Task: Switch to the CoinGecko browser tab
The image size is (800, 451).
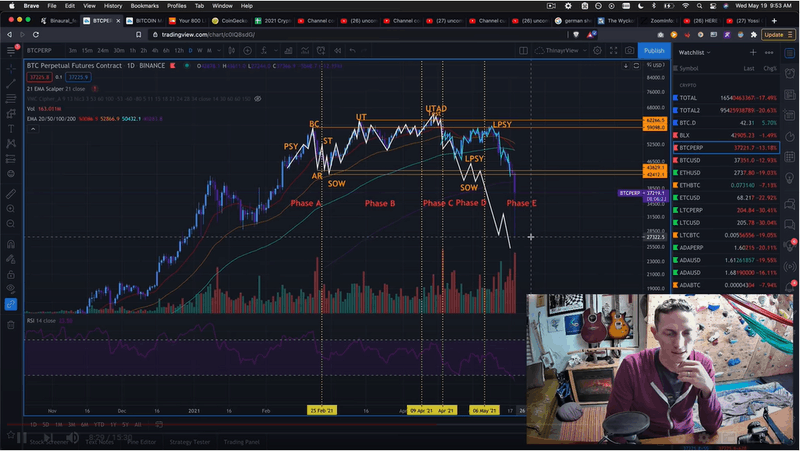Action: pyautogui.click(x=231, y=21)
